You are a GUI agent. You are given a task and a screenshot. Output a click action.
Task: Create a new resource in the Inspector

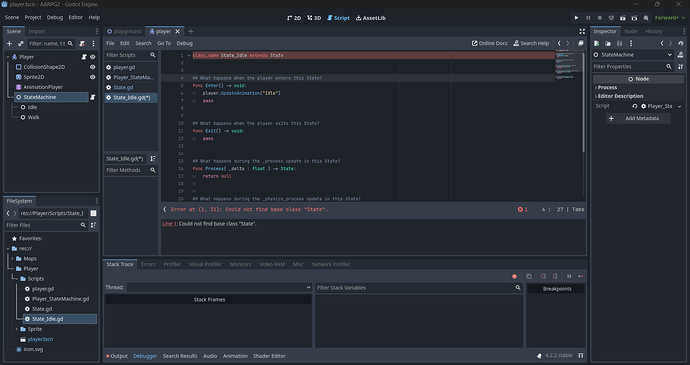(x=597, y=43)
